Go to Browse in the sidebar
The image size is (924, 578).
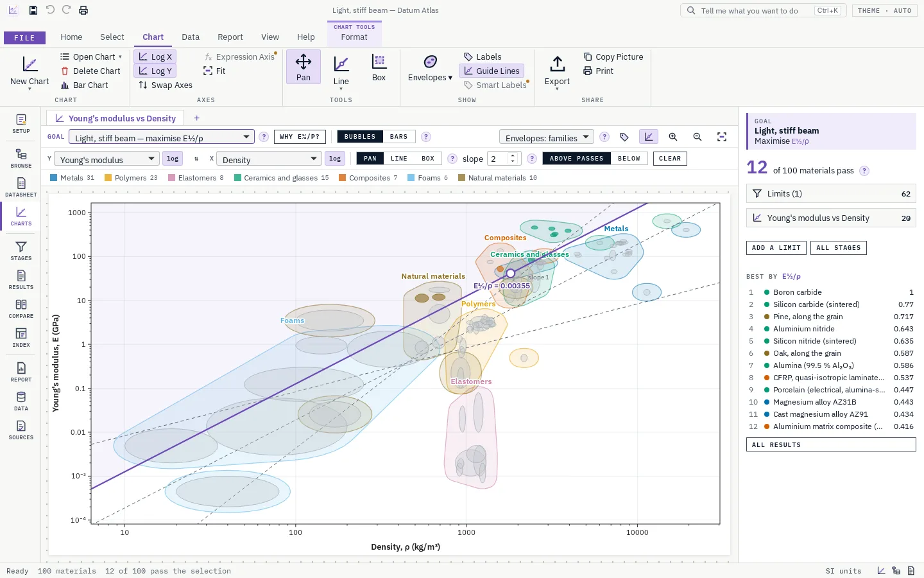click(x=21, y=158)
